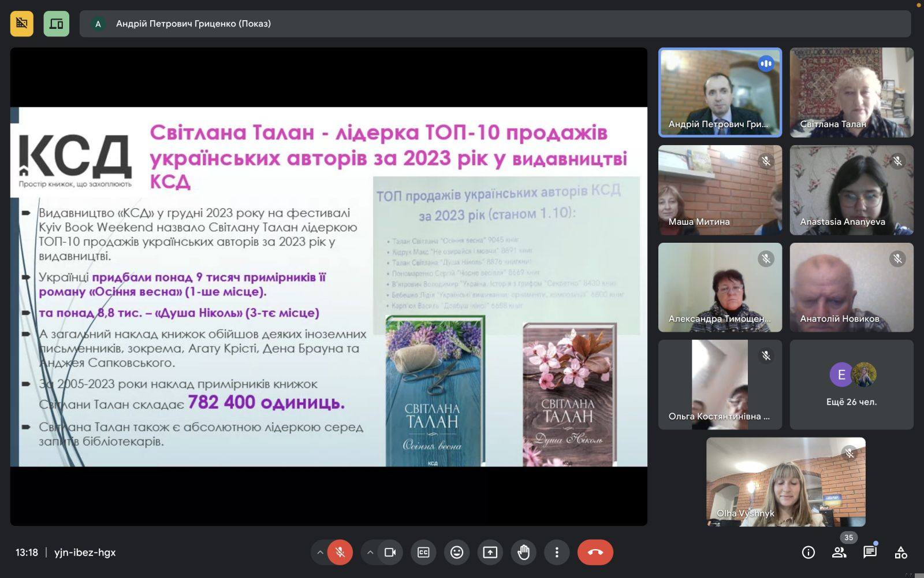Select Андрій Петрович video tile

coord(720,92)
